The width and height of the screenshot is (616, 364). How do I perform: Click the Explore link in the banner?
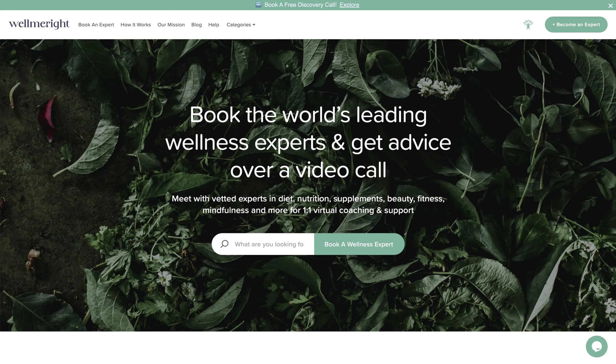pyautogui.click(x=349, y=5)
